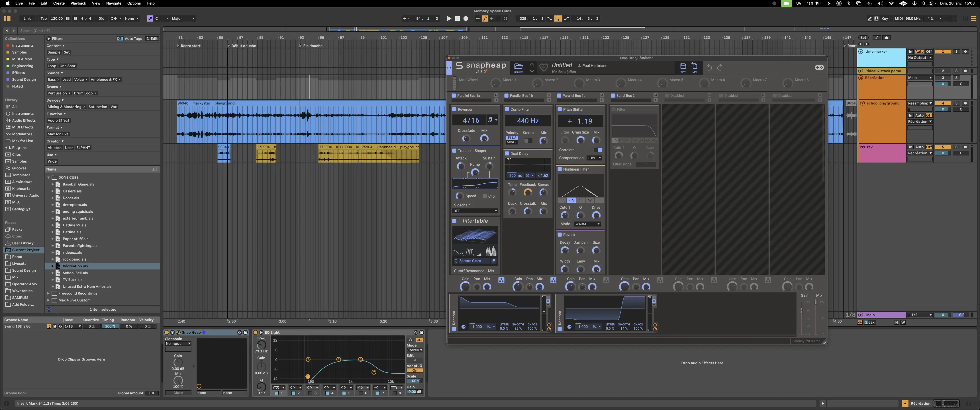This screenshot has width=980, height=410.
Task: Open the Create menu
Action: click(x=59, y=3)
